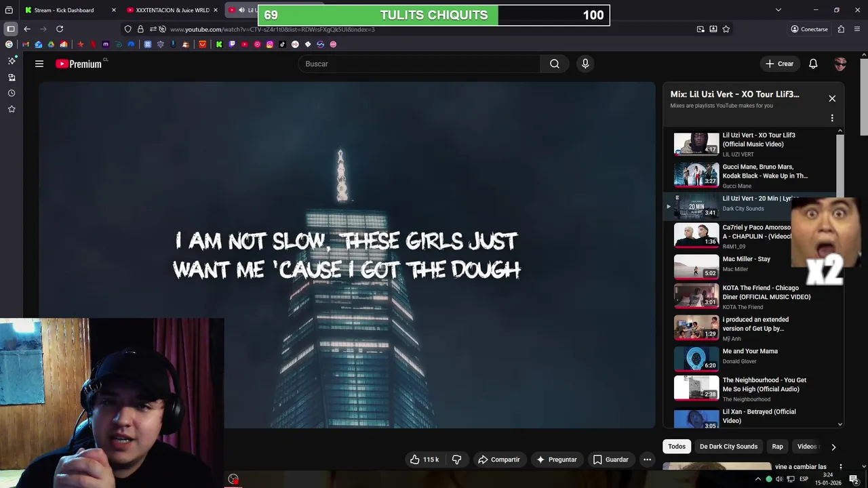Screen dimensions: 868x488
Task: Switch to XXXTENTACION & Juice WRLD tab
Action: (x=172, y=10)
